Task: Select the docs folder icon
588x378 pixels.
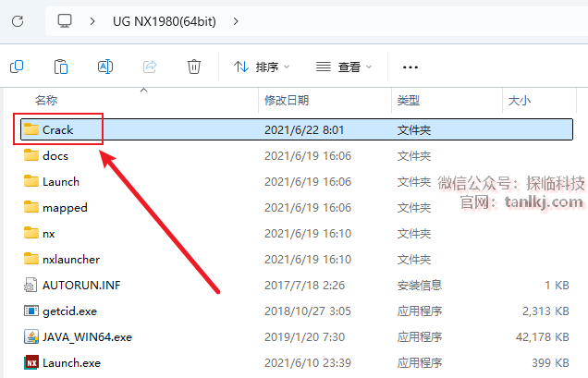Action: (x=31, y=155)
